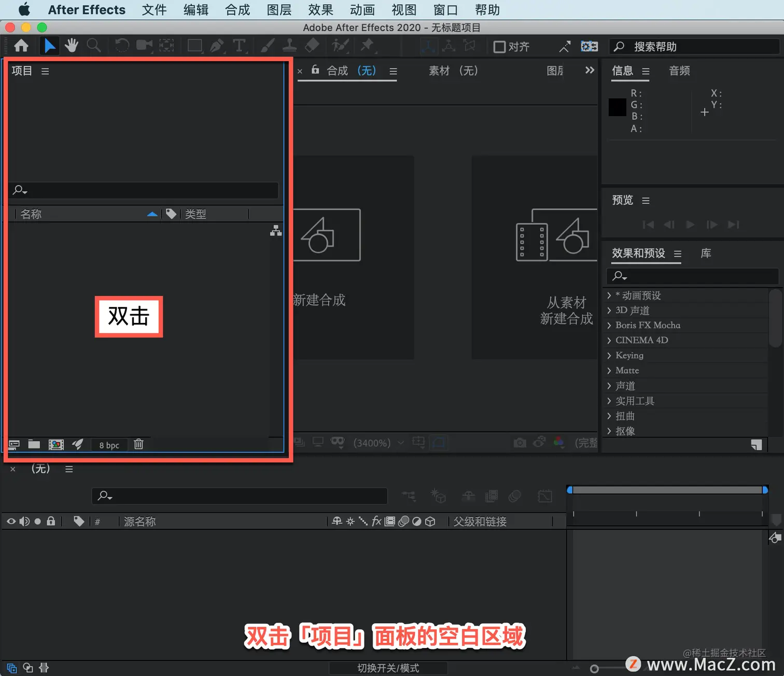The width and height of the screenshot is (784, 676).
Task: Click the 搜索帮助 search field
Action: [695, 47]
